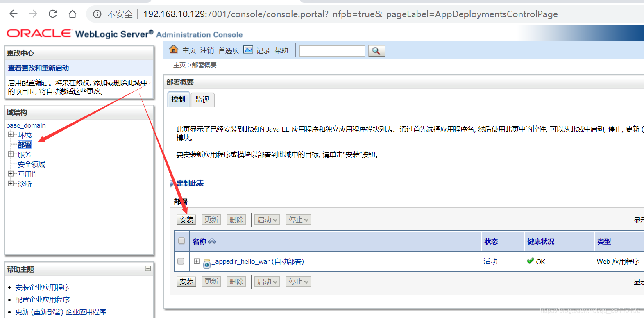The width and height of the screenshot is (644, 318).
Task: Open the lower 停止 dropdown below table
Action: (298, 282)
